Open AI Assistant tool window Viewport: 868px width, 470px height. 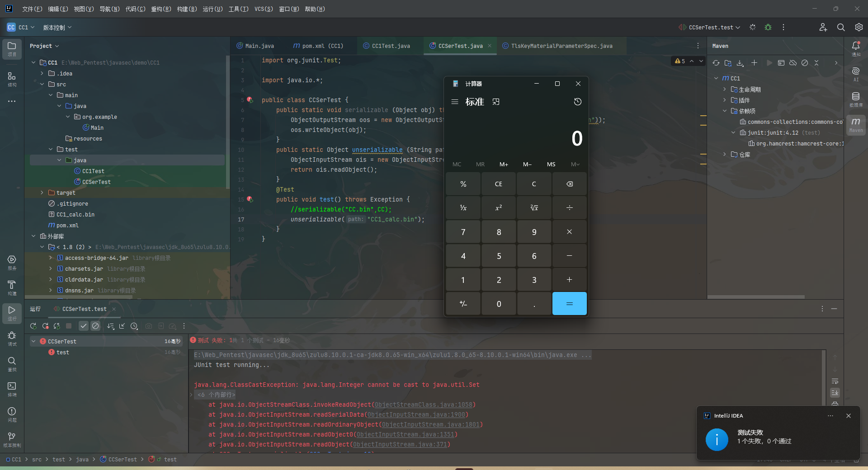[x=856, y=74]
